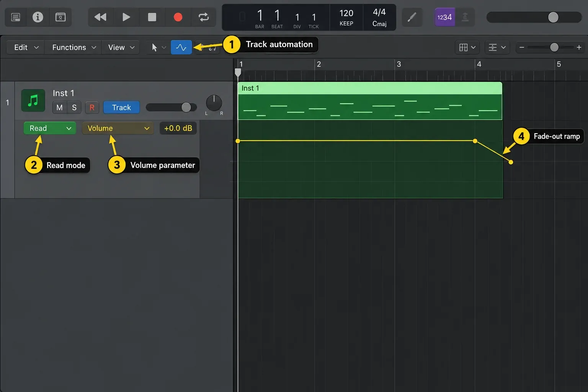Stop playback with the Stop button

152,17
